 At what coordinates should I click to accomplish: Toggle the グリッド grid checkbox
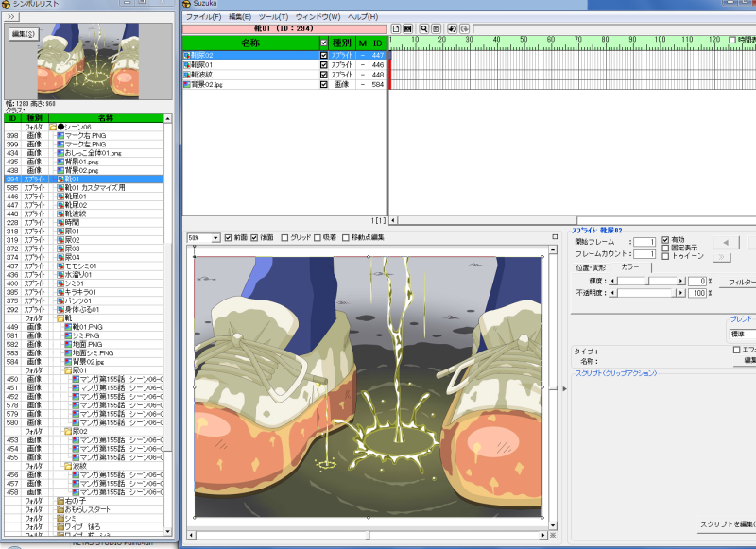(x=285, y=237)
